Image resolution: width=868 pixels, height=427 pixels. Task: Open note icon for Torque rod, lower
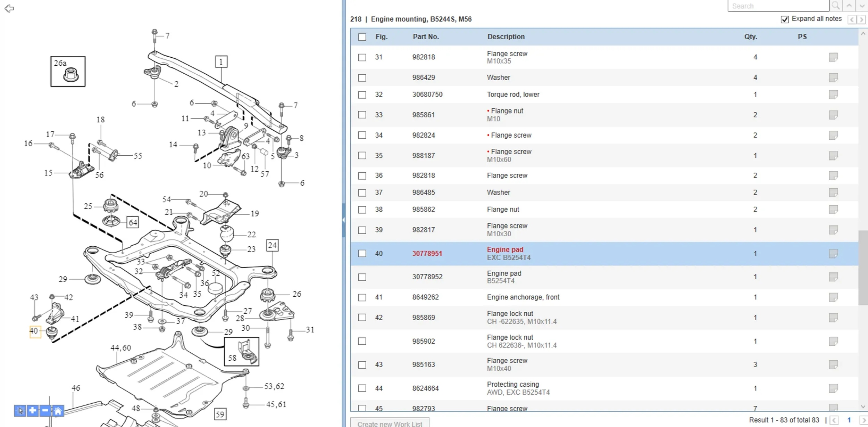click(x=833, y=95)
